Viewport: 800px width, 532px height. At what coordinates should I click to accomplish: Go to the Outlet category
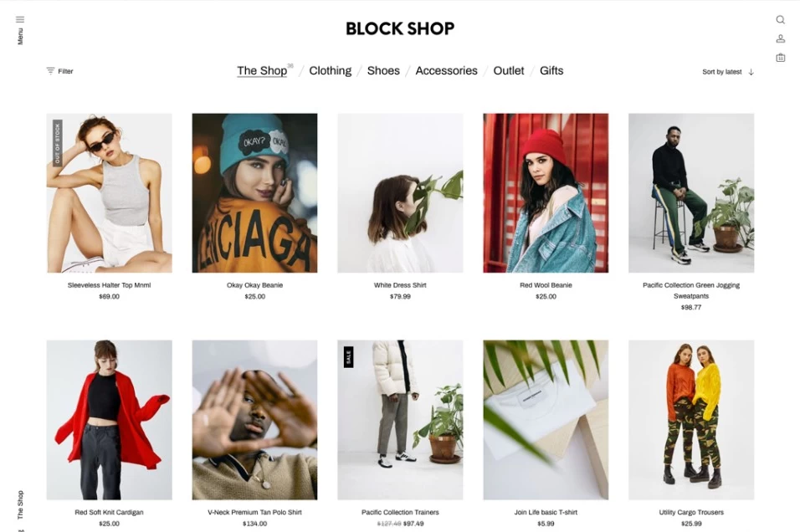click(508, 70)
